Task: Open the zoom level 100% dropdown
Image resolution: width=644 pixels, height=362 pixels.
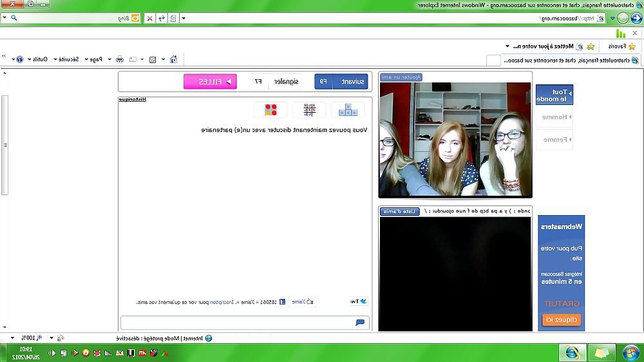Action: (12, 338)
